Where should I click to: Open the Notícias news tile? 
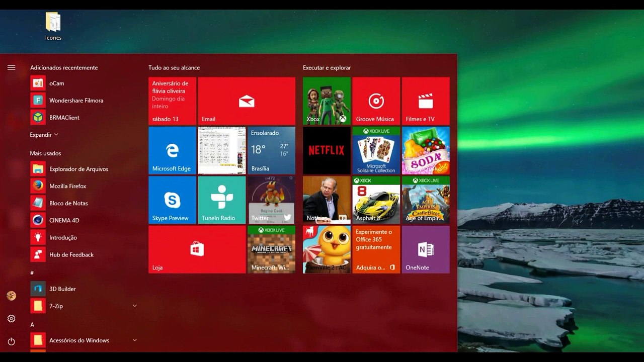327,200
